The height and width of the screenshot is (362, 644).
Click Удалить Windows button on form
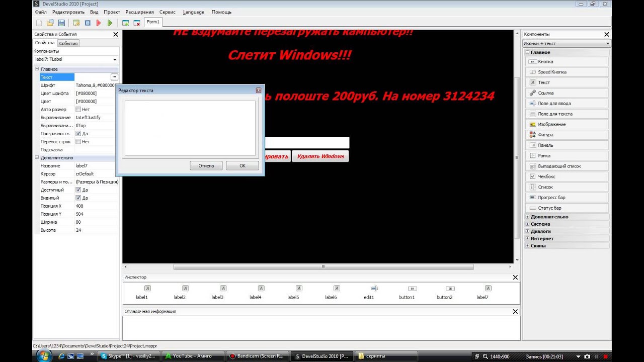[320, 156]
